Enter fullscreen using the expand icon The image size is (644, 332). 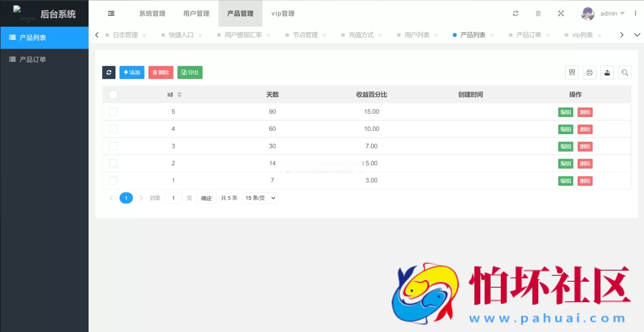[561, 13]
